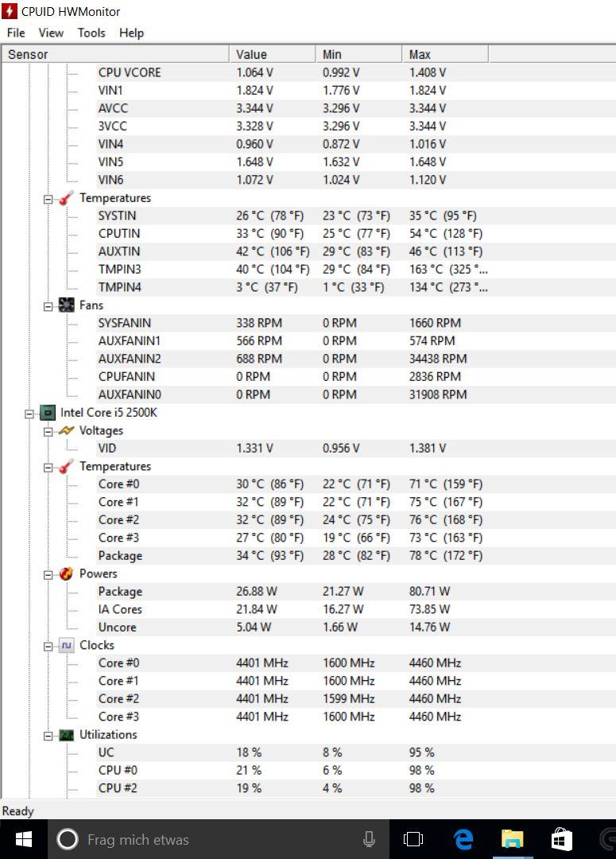The width and height of the screenshot is (616, 859).
Task: Open File Explorer from the taskbar
Action: pos(513,839)
